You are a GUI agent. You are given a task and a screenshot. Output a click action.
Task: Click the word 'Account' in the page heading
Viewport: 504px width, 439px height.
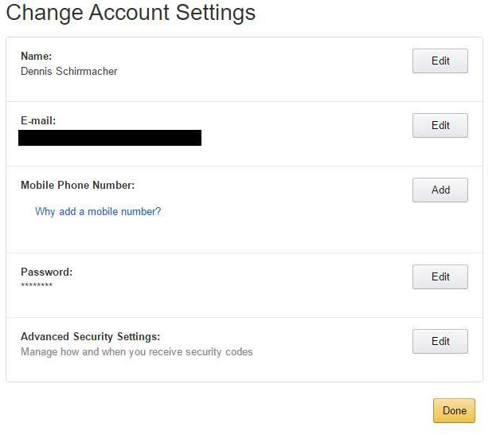pyautogui.click(x=129, y=12)
